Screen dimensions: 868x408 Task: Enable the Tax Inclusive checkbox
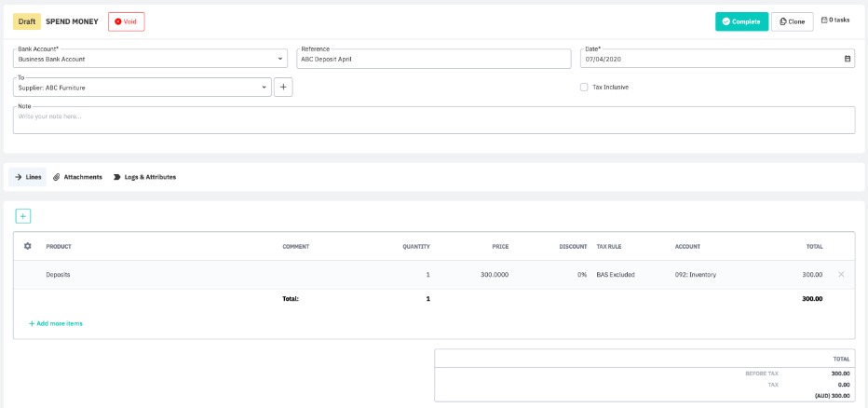tap(584, 88)
